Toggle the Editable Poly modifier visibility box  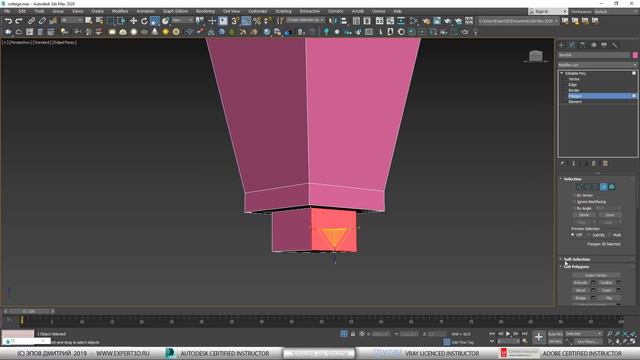pos(634,73)
